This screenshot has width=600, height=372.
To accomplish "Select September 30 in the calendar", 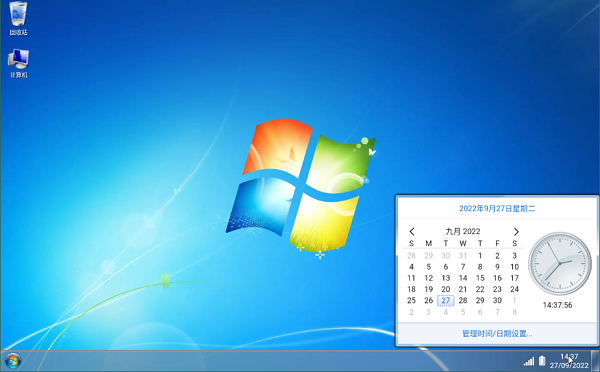I will [497, 300].
